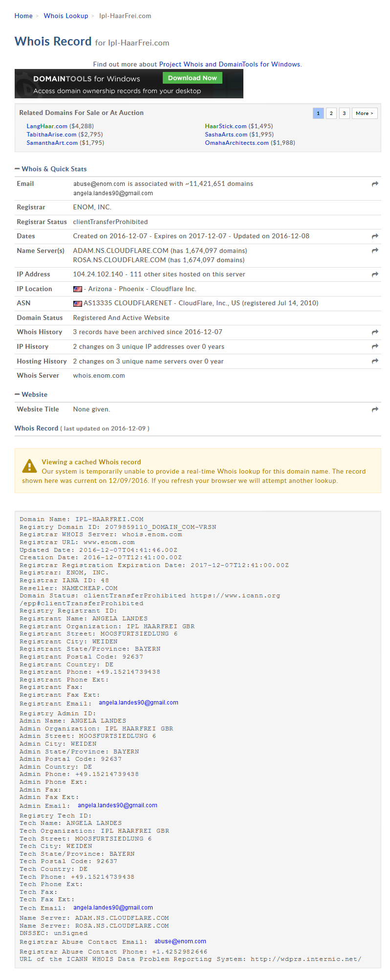This screenshot has width=390, height=980.
Task: Click the Registrant Name: ANGELA LANDES line
Action: pos(84,618)
